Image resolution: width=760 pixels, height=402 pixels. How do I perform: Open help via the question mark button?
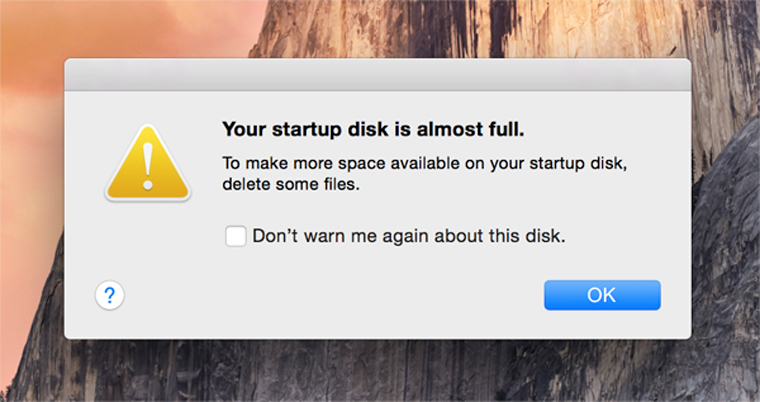pyautogui.click(x=110, y=295)
